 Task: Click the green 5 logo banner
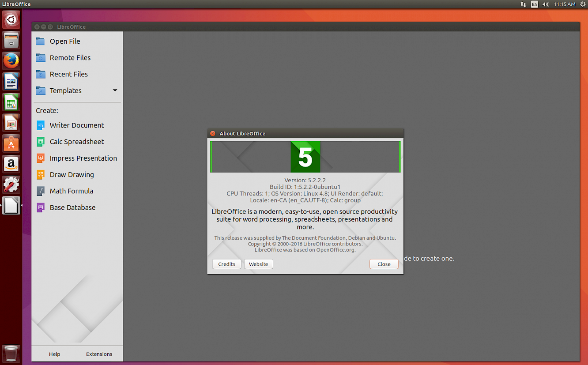click(x=305, y=157)
